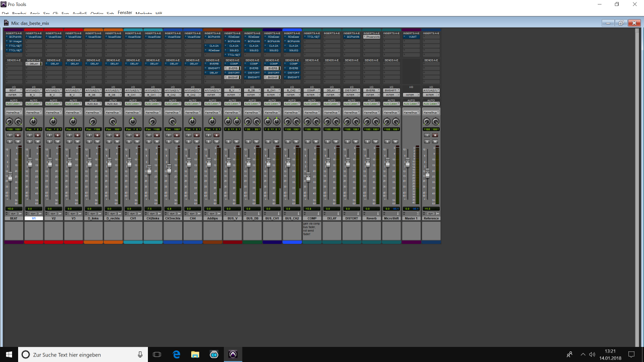Open the BMSHIFT send on Addlips track
This screenshot has height=362, width=644.
[x=213, y=68]
